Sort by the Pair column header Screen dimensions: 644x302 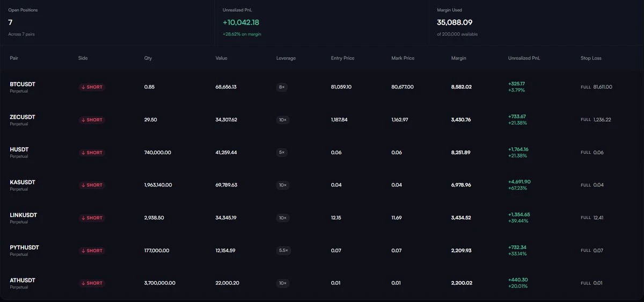pos(14,58)
